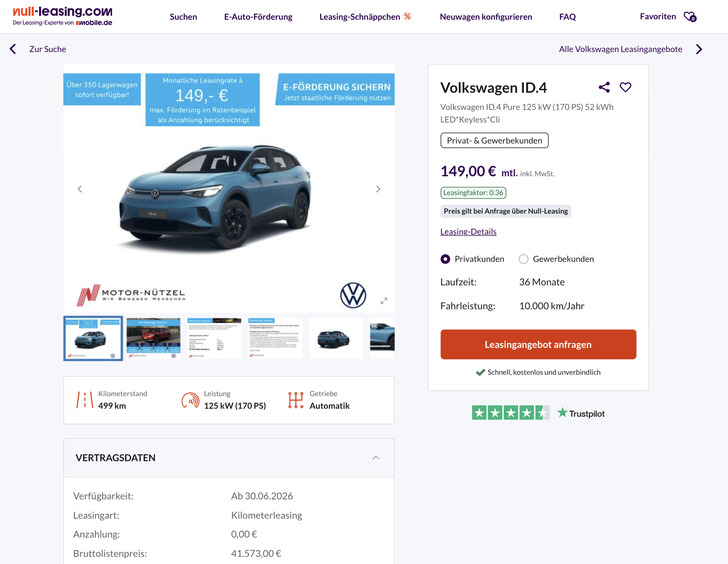Viewport: 728px width, 564px height.
Task: Open the Leasing-Details link
Action: pos(468,232)
